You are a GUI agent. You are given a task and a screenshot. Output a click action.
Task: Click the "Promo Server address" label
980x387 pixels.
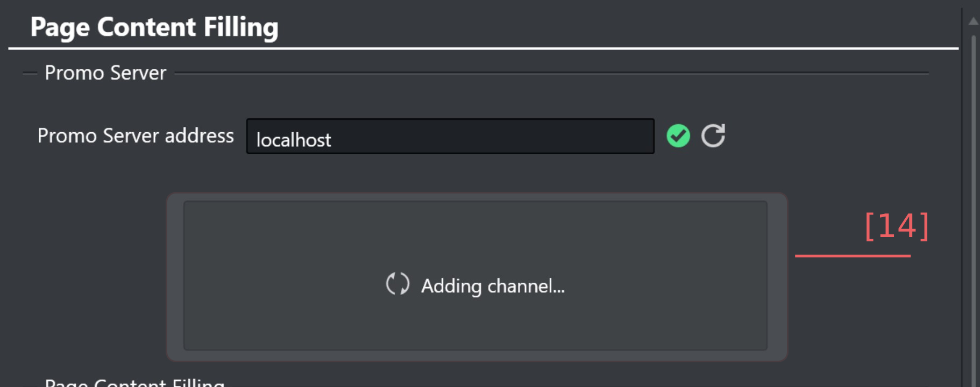click(136, 136)
